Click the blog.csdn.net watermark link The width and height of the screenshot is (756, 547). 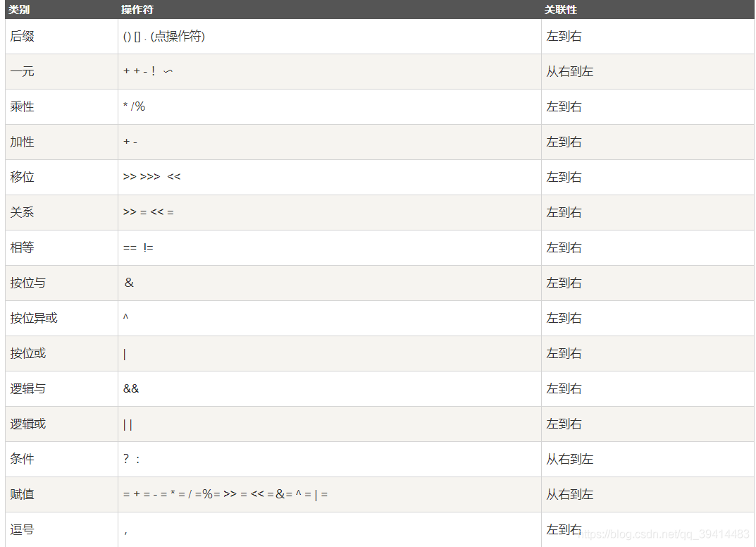pyautogui.click(x=664, y=534)
